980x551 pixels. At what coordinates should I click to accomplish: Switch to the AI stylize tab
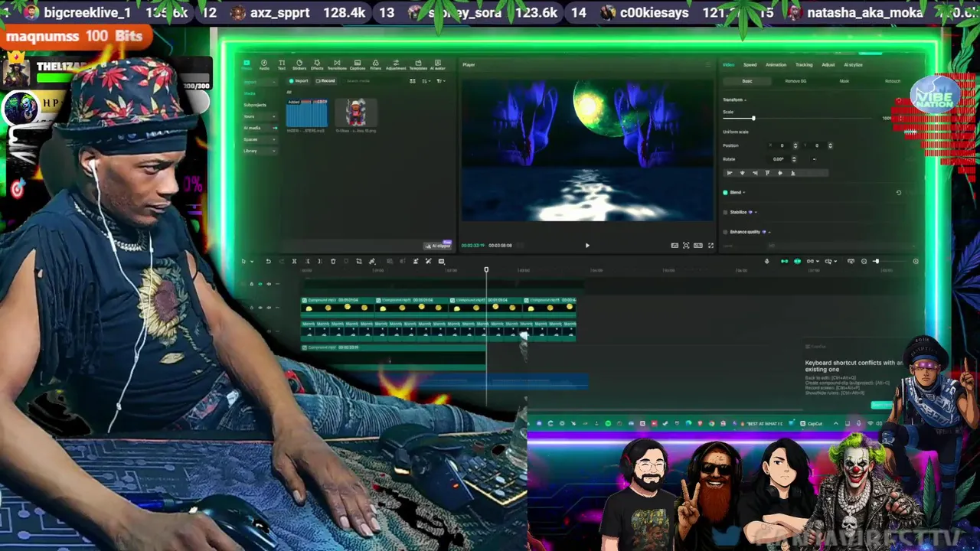(x=853, y=65)
